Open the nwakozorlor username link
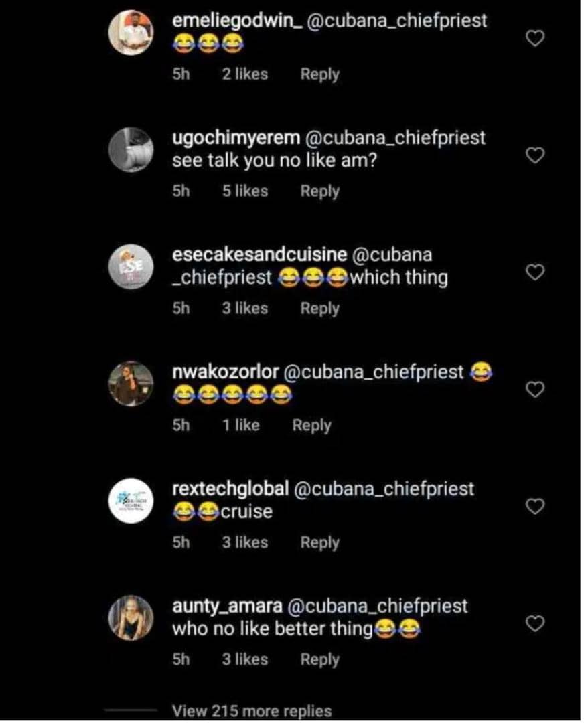 226,372
